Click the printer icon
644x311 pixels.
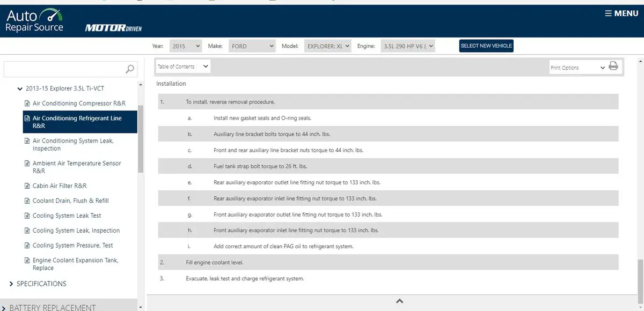point(613,66)
